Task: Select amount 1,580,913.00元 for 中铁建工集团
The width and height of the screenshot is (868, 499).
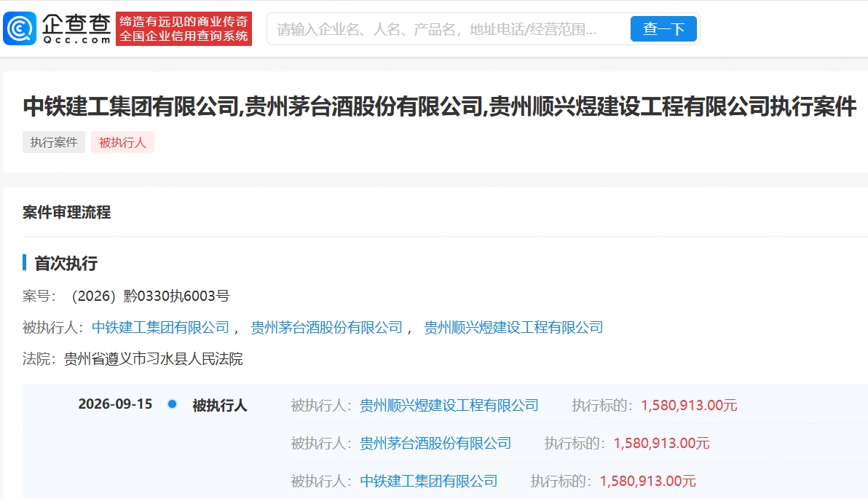Action: [647, 481]
